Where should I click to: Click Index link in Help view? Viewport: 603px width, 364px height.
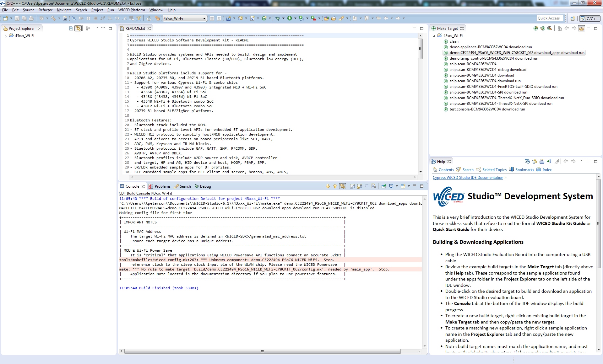point(544,170)
